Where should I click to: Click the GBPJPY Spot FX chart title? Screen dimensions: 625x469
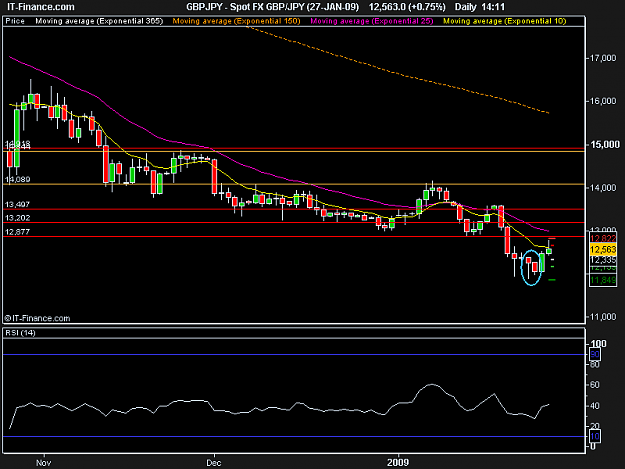coord(273,7)
